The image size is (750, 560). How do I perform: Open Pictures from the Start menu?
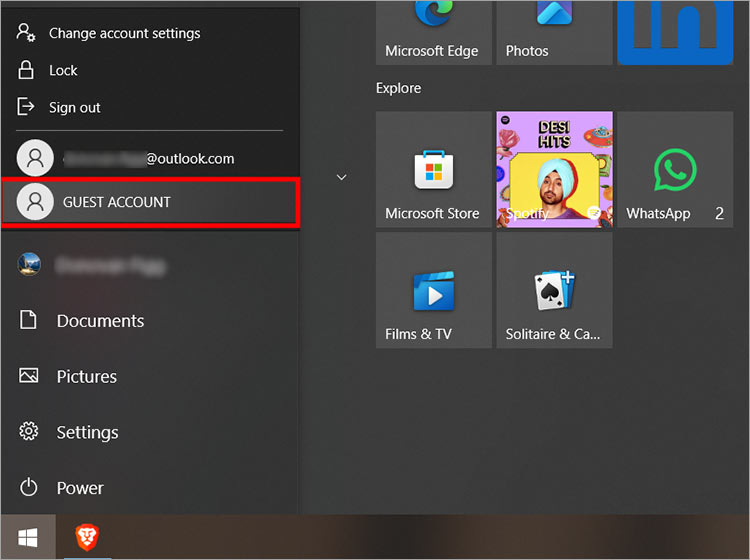pyautogui.click(x=150, y=376)
